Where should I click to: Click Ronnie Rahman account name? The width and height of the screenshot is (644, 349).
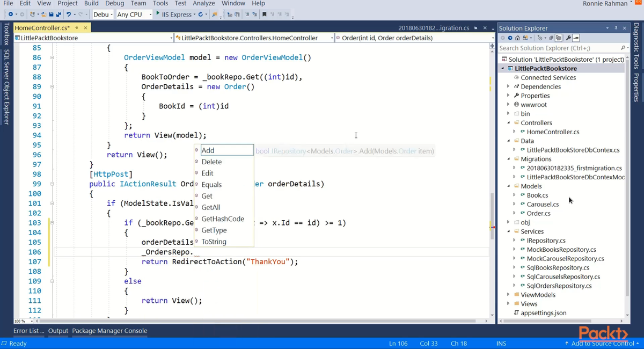[x=605, y=4]
